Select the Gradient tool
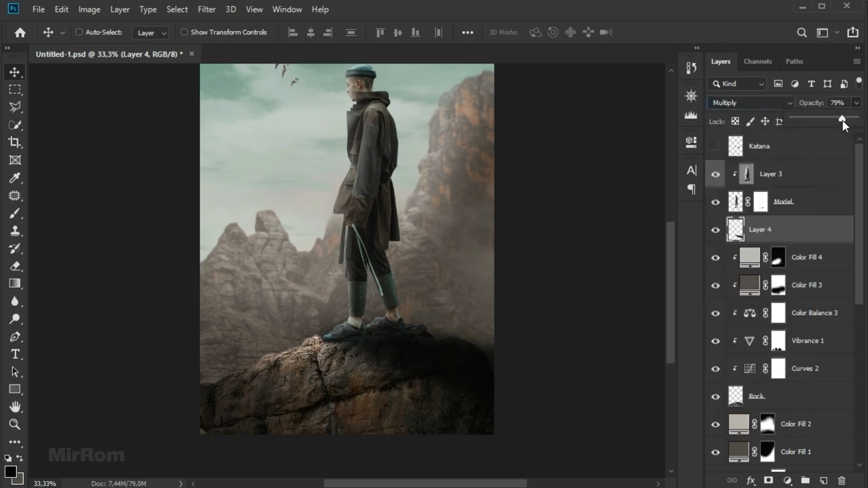The width and height of the screenshot is (868, 488). pyautogui.click(x=14, y=283)
